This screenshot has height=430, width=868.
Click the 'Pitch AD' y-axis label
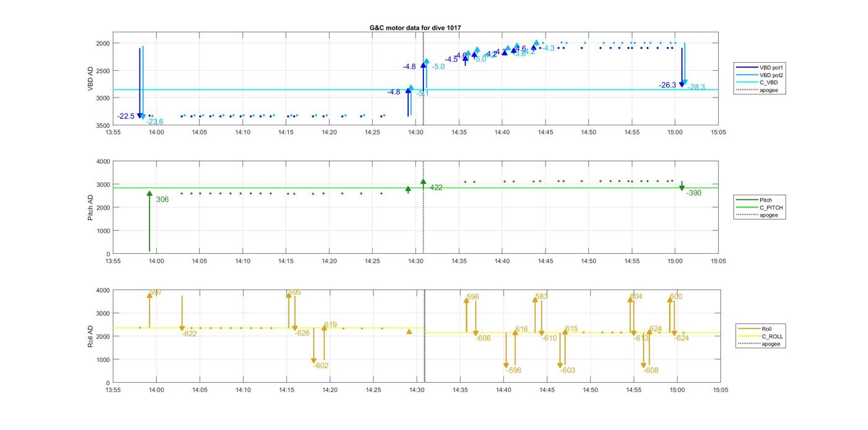pyautogui.click(x=91, y=207)
